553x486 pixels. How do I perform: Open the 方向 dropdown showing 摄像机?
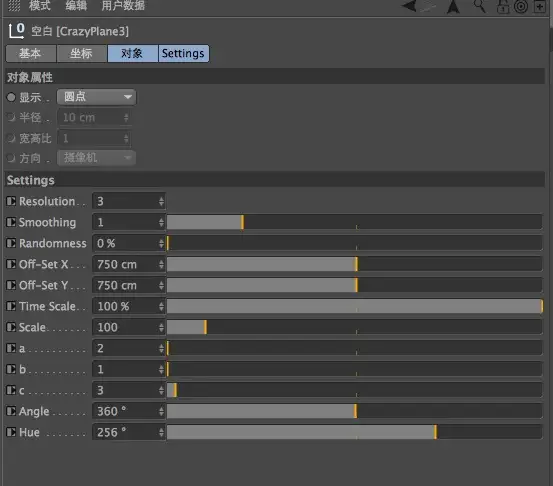pyautogui.click(x=96, y=158)
